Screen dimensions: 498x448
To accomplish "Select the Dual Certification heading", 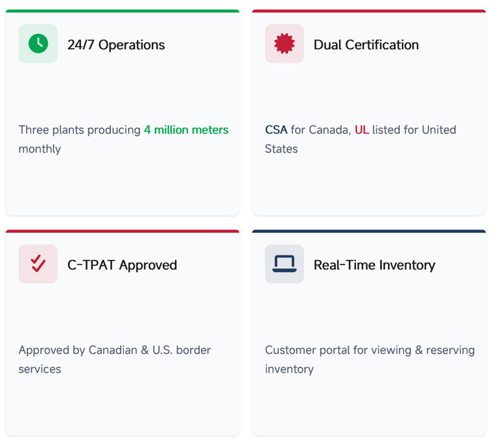I will tap(366, 45).
